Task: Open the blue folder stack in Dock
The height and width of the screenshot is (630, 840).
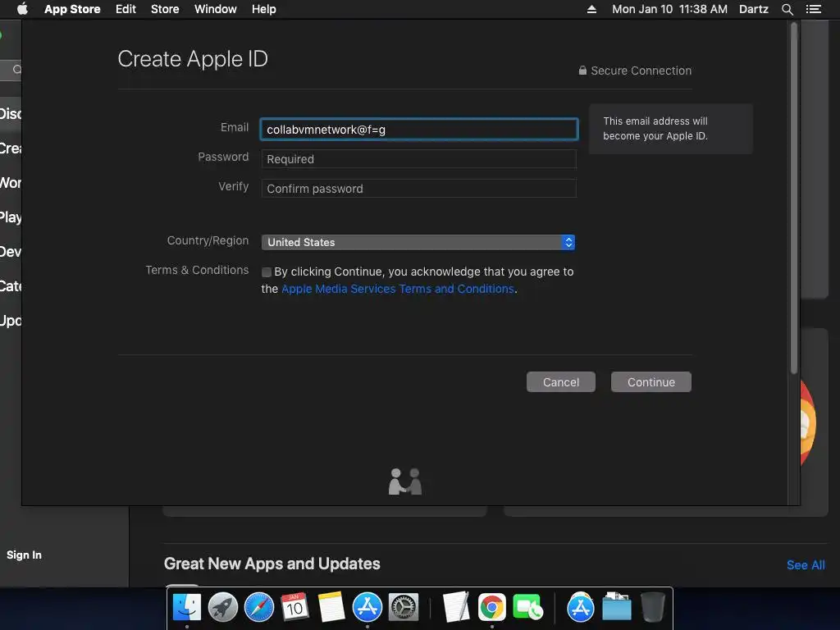Action: (x=617, y=608)
